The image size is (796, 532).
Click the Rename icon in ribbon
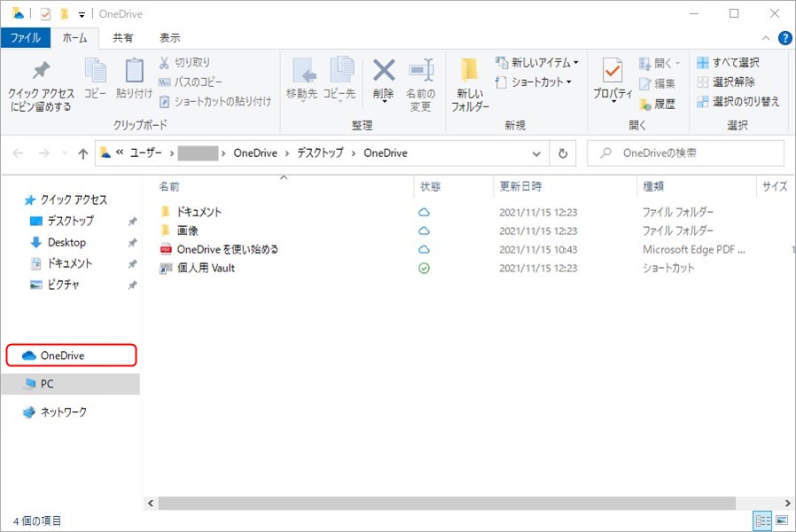tap(420, 73)
